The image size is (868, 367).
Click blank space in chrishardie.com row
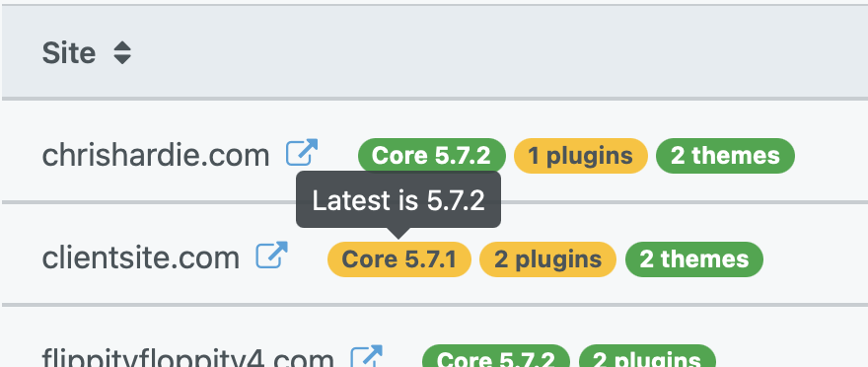click(x=831, y=156)
